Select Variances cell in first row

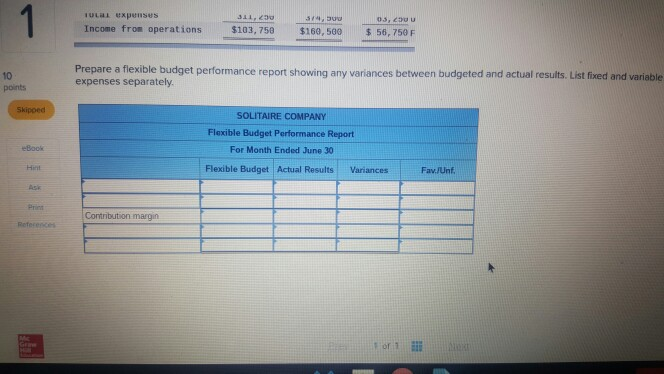coord(368,188)
